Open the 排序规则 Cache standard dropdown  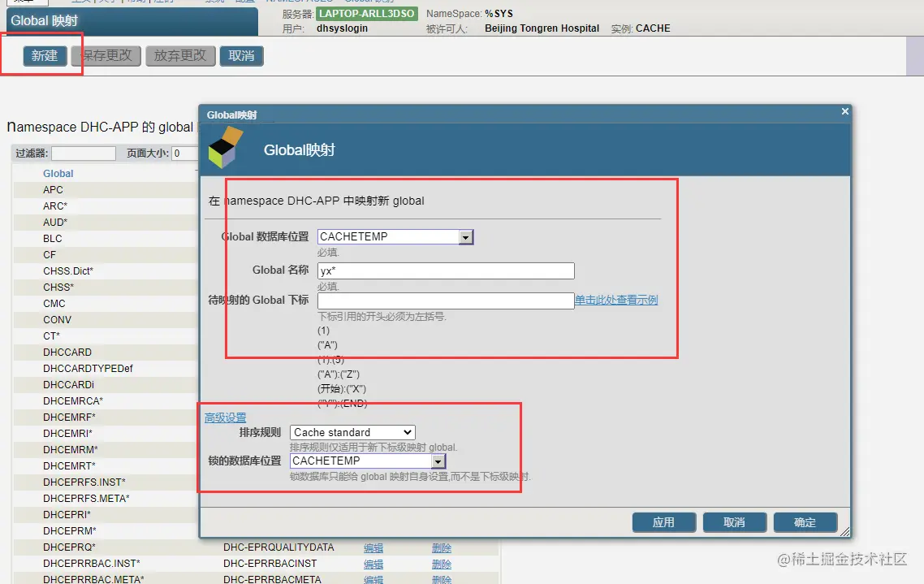point(352,433)
